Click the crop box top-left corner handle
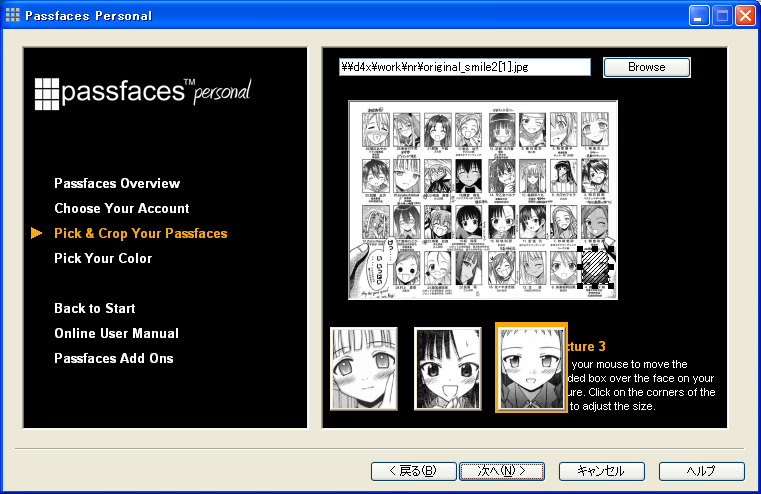The image size is (761, 494). click(580, 249)
